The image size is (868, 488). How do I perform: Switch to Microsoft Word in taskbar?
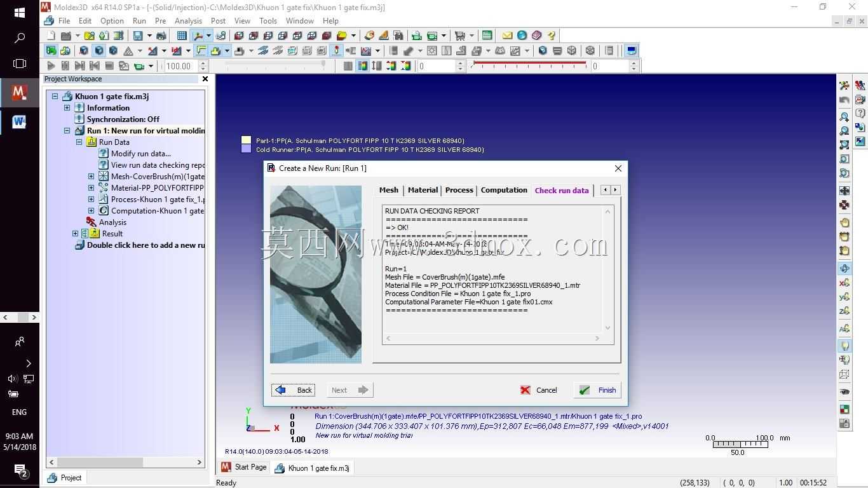(x=20, y=121)
